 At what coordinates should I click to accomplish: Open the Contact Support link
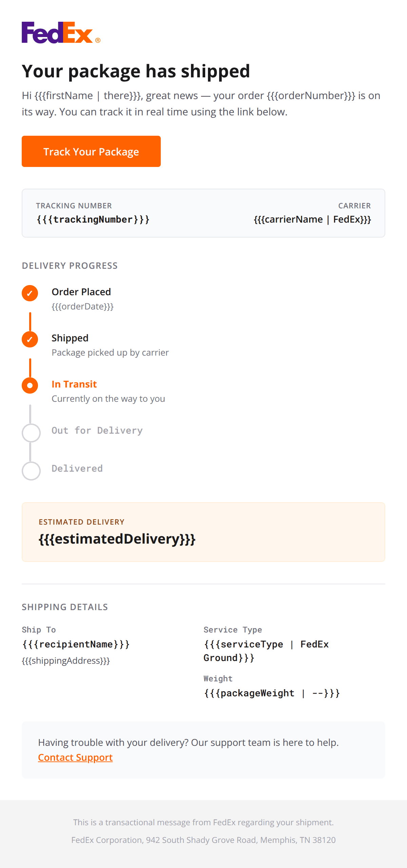75,757
